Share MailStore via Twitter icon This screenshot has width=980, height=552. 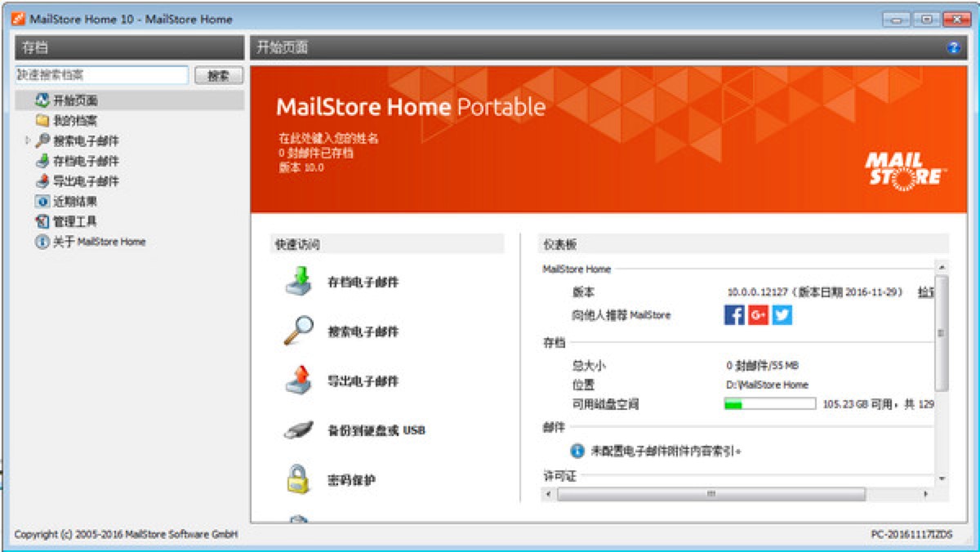pos(782,315)
